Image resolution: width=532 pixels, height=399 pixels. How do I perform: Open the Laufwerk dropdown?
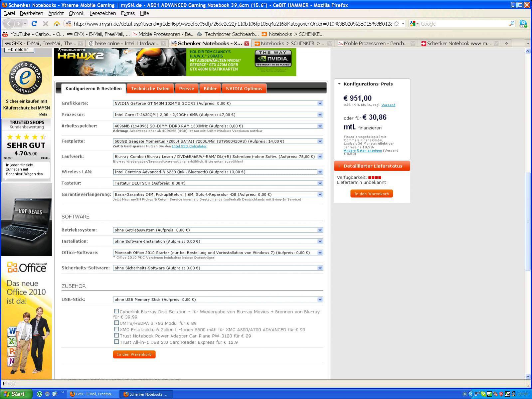tap(218, 156)
